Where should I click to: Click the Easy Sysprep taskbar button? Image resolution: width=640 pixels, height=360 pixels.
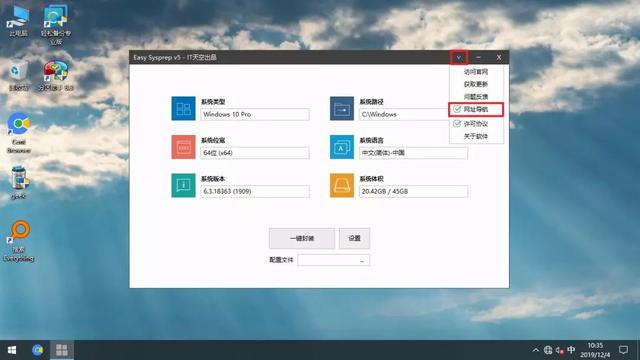coord(62,350)
